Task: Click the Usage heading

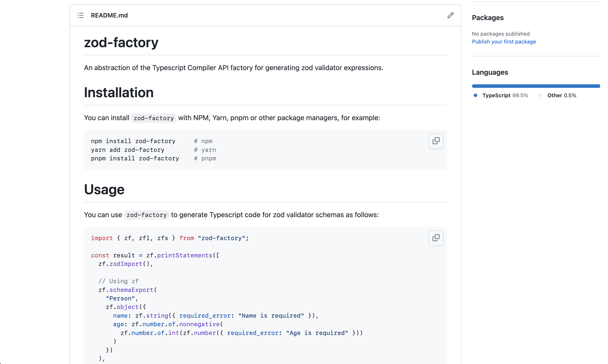Action: (x=104, y=189)
